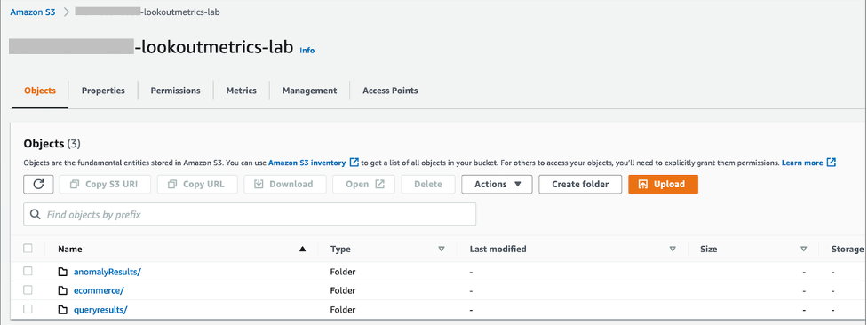Click the search magnifier icon in prefix field

click(36, 214)
